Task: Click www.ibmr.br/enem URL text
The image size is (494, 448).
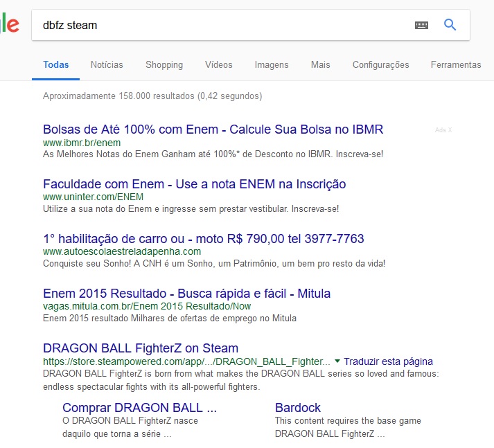Action: (x=82, y=143)
